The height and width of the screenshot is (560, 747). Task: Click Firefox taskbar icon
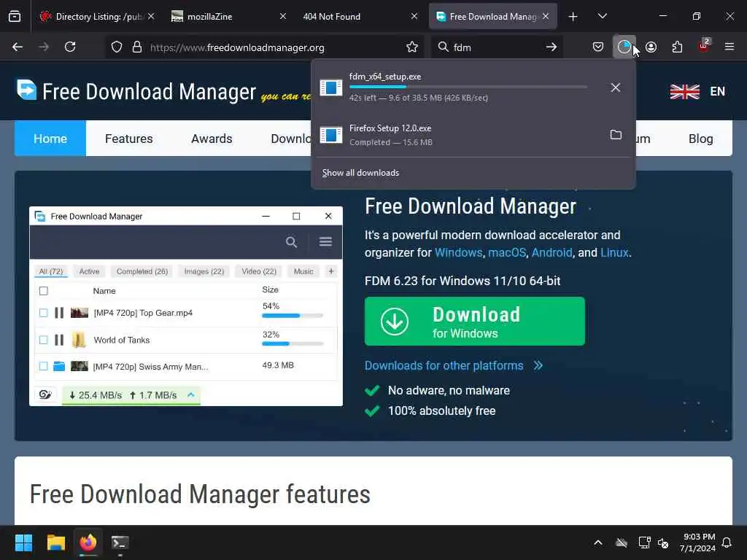(88, 542)
